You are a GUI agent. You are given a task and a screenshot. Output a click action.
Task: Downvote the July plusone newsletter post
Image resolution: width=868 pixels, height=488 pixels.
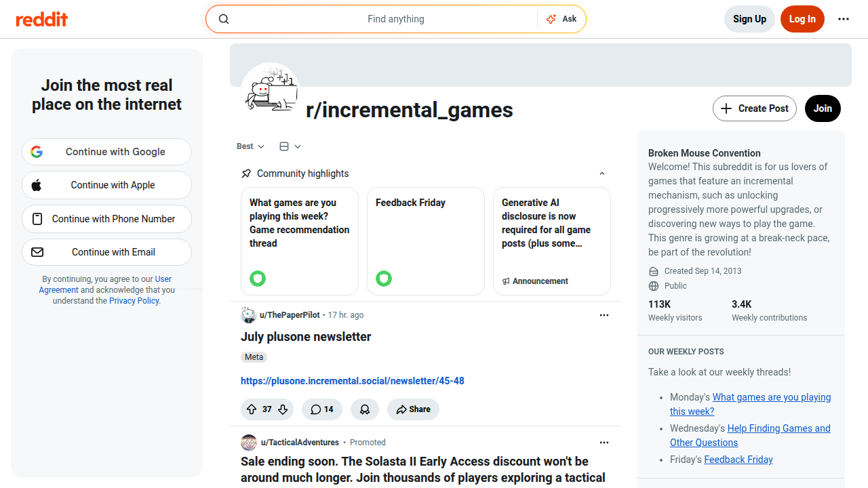283,409
